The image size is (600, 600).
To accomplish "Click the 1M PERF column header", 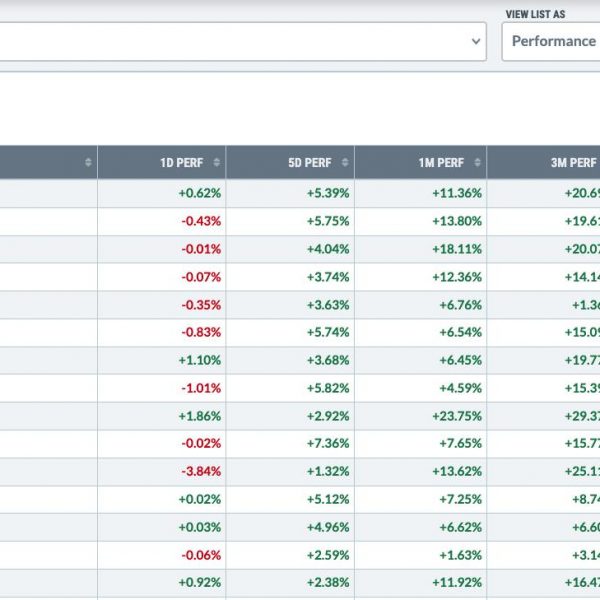I will 421,162.
